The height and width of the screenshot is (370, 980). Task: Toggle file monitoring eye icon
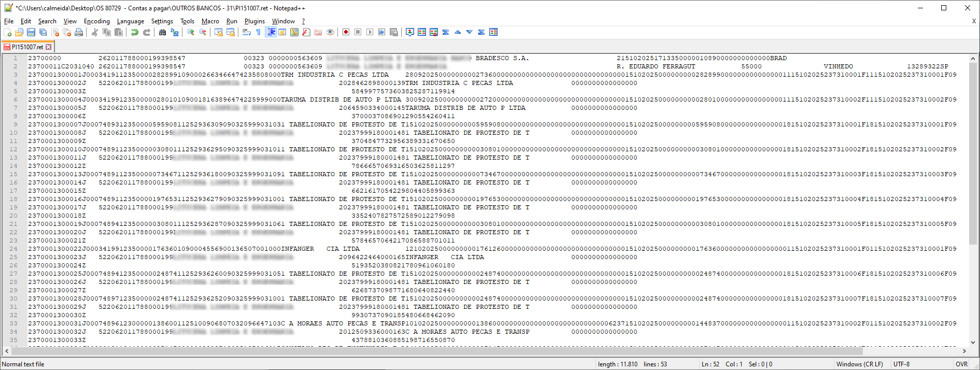(330, 32)
